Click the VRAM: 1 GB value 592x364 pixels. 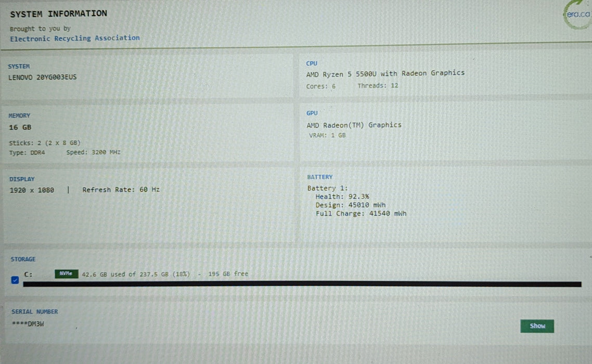[327, 135]
